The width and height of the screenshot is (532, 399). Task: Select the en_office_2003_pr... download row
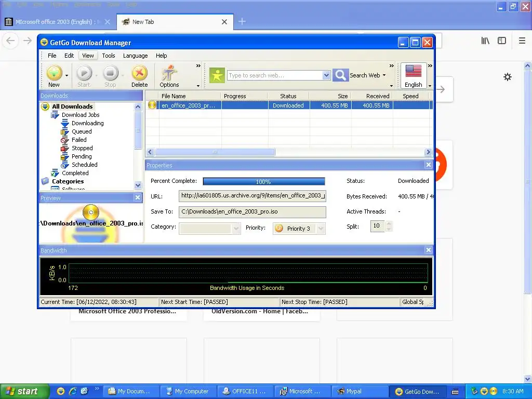coord(289,105)
